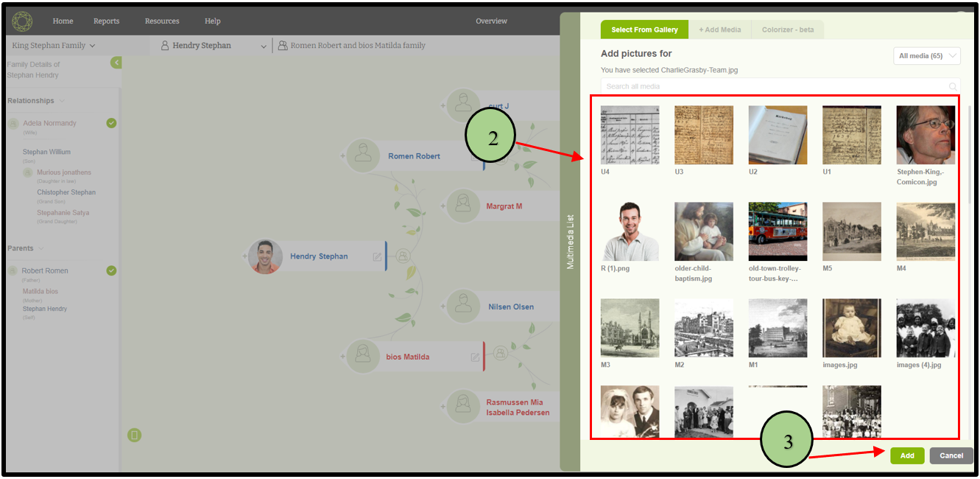Collapse the family details sidebar arrow

click(x=116, y=63)
